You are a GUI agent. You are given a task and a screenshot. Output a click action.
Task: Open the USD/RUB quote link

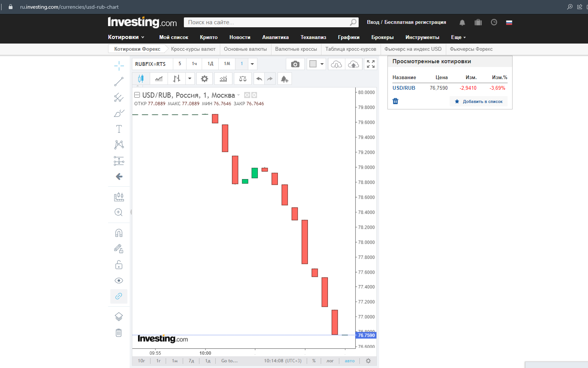pos(404,88)
